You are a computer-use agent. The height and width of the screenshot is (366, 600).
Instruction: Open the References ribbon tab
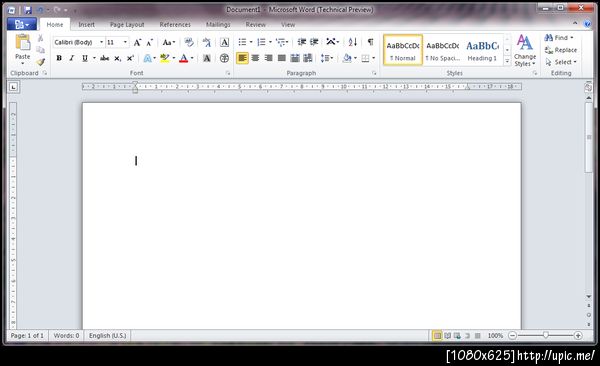(x=175, y=25)
